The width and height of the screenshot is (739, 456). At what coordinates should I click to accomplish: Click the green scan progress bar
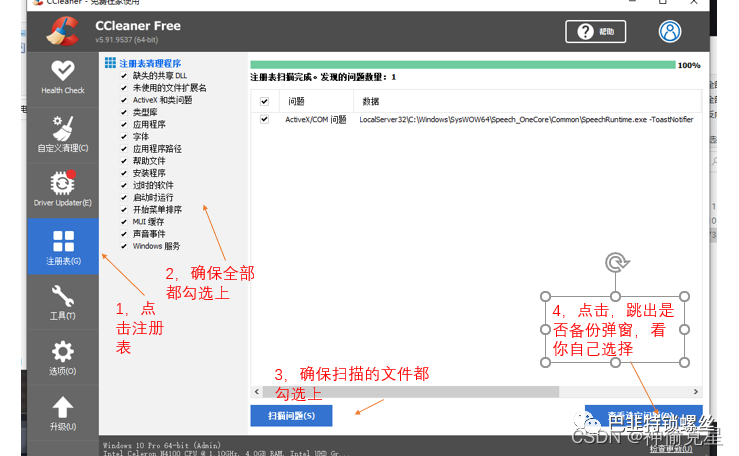[463, 65]
